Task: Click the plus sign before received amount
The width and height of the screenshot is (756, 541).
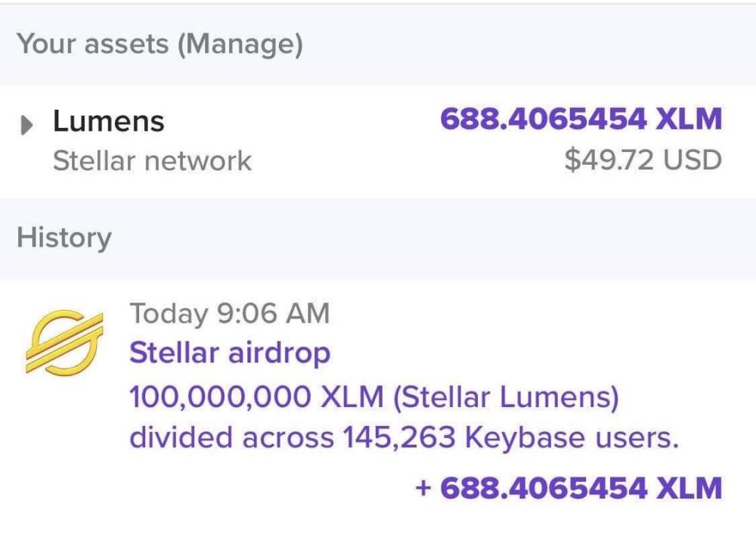Action: point(424,488)
